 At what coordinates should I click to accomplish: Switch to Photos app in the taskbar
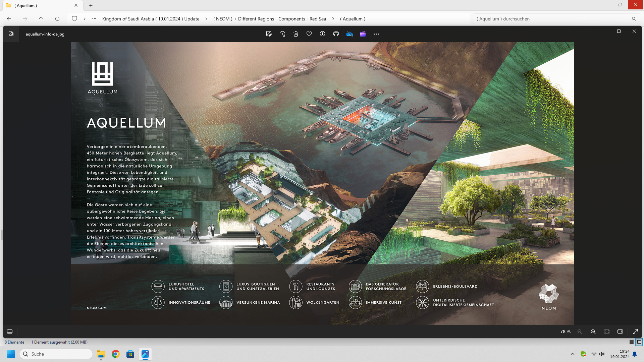pyautogui.click(x=145, y=354)
